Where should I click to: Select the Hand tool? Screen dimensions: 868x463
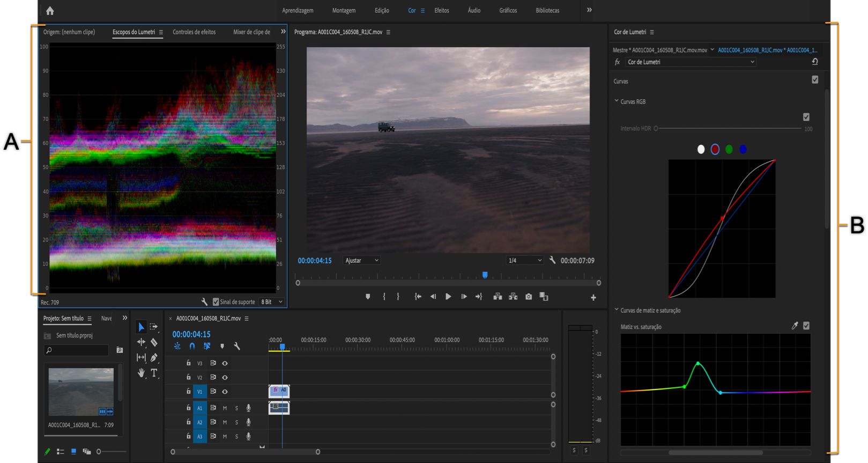(141, 373)
